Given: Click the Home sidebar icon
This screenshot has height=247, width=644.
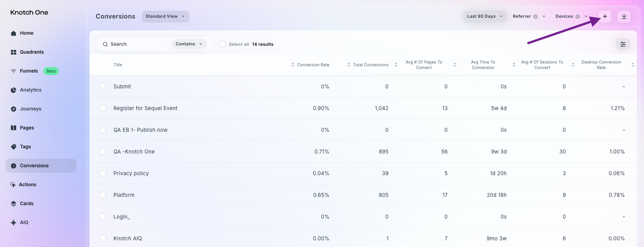Looking at the screenshot, I should [13, 33].
